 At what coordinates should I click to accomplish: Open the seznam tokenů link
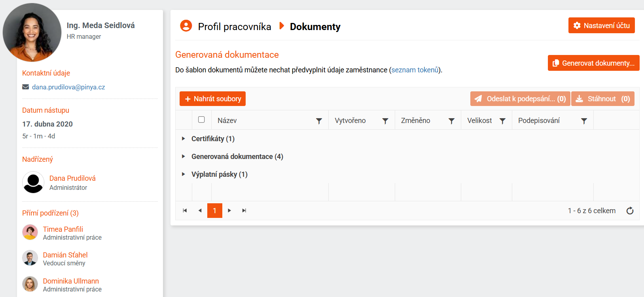415,70
